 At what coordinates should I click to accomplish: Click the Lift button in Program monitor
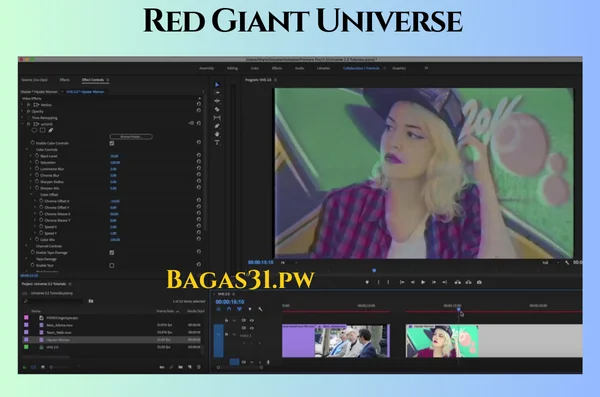[x=457, y=282]
